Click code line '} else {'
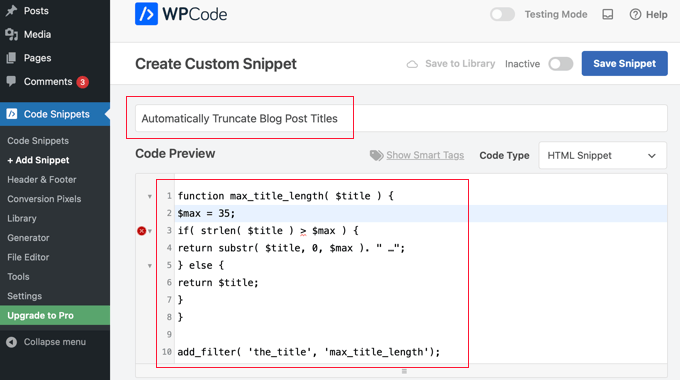 [x=200, y=265]
